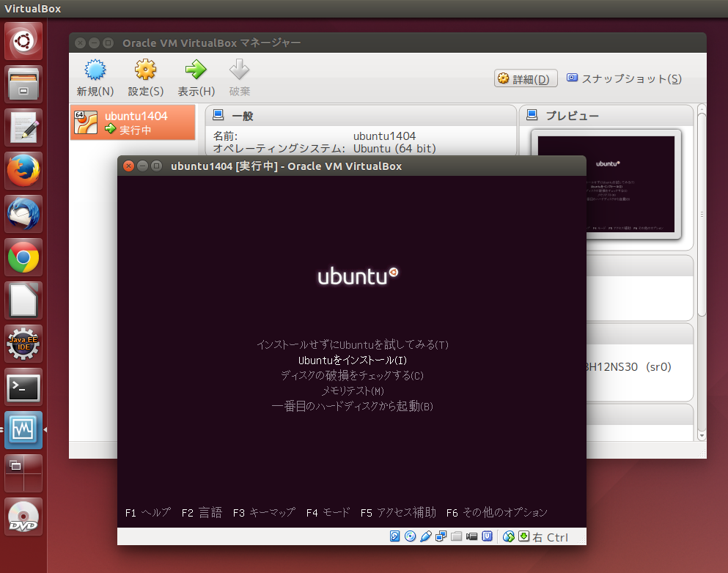This screenshot has height=573, width=728.
Task: Open the Files manager in the launcher
Action: (23, 84)
